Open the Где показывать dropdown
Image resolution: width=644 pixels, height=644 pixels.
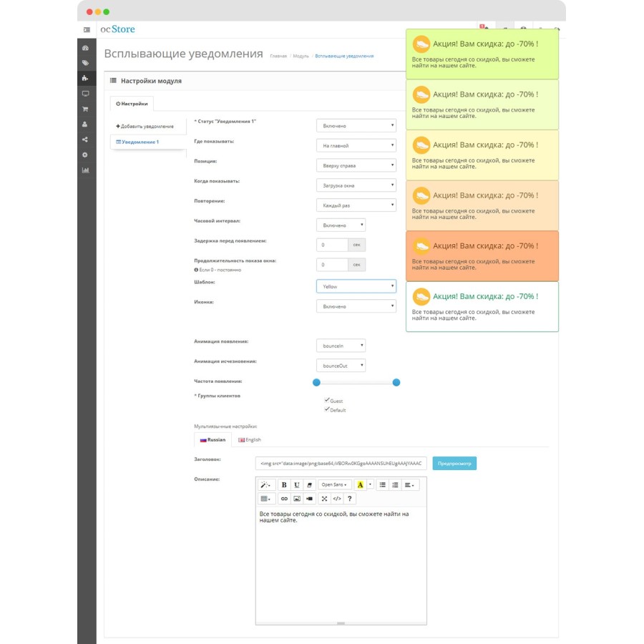[x=356, y=145]
